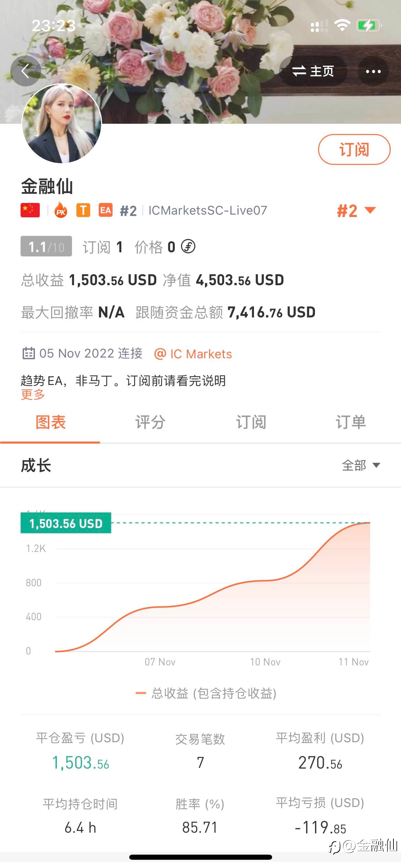This screenshot has height=868, width=401.
Task: Tap the price coin currency icon
Action: tap(188, 246)
